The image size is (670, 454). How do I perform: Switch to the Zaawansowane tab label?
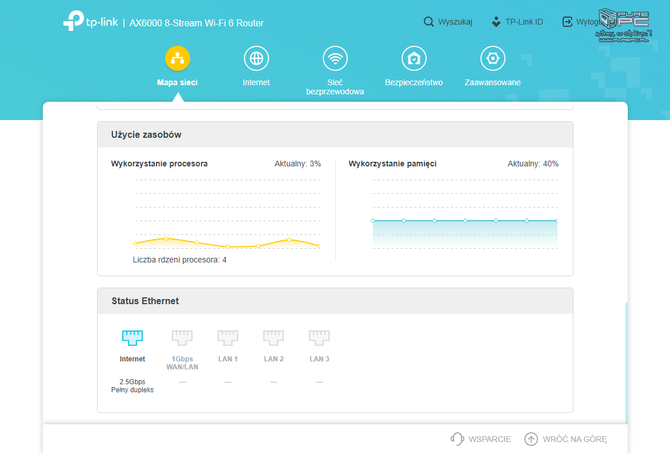[493, 83]
